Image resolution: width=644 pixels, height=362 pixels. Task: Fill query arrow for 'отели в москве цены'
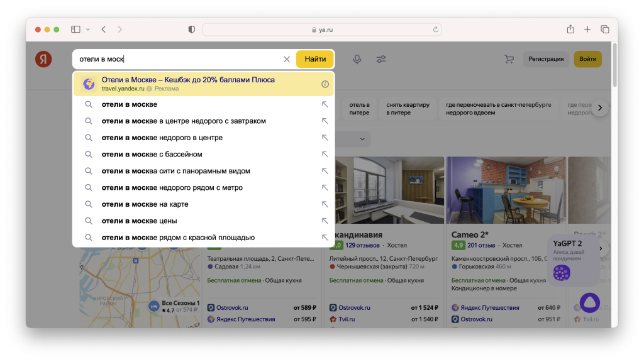coord(325,221)
